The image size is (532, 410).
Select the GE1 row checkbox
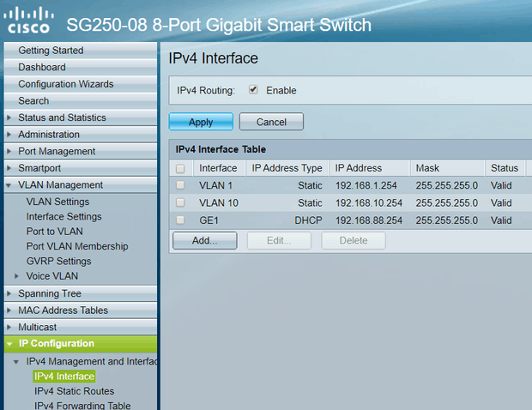click(x=180, y=220)
